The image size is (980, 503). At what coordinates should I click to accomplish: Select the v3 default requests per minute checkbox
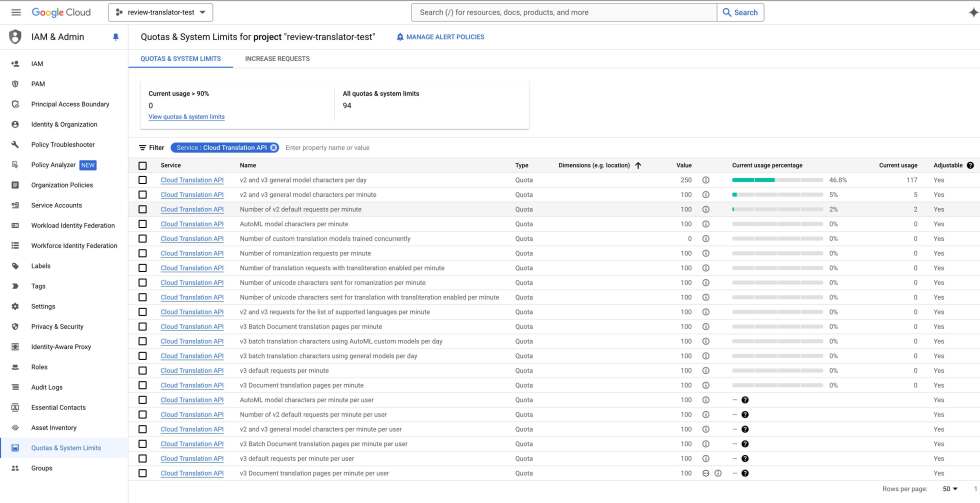[x=143, y=371]
